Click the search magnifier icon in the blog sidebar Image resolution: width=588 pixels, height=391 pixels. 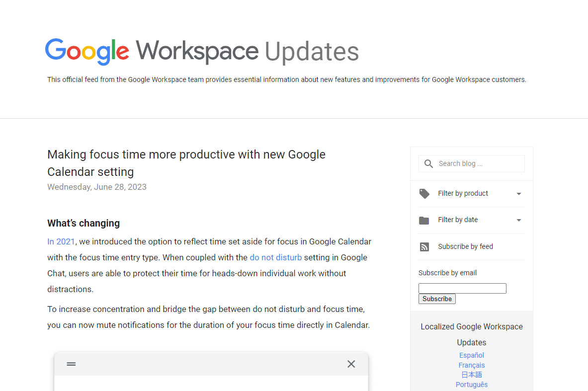tap(428, 163)
